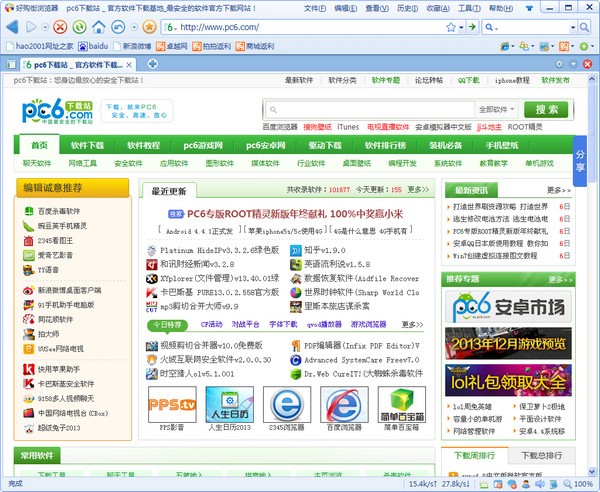Open the 收藏(A) menu
This screenshot has height=492, width=600.
pyautogui.click(x=438, y=8)
